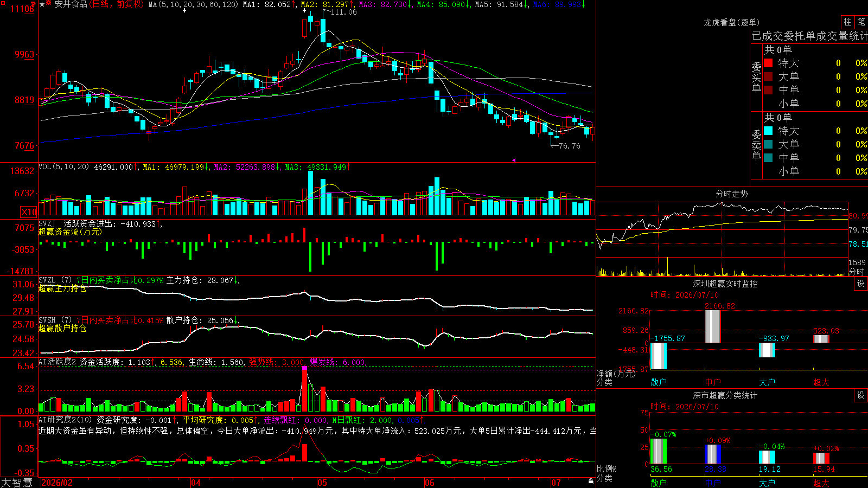868x488 pixels.
Task: Click the AI活跃度2 indicator label
Action: 58,362
